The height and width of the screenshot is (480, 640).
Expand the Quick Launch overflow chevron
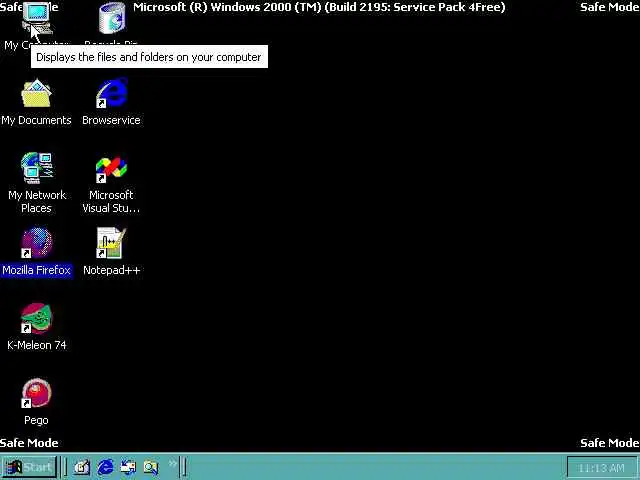tap(173, 463)
